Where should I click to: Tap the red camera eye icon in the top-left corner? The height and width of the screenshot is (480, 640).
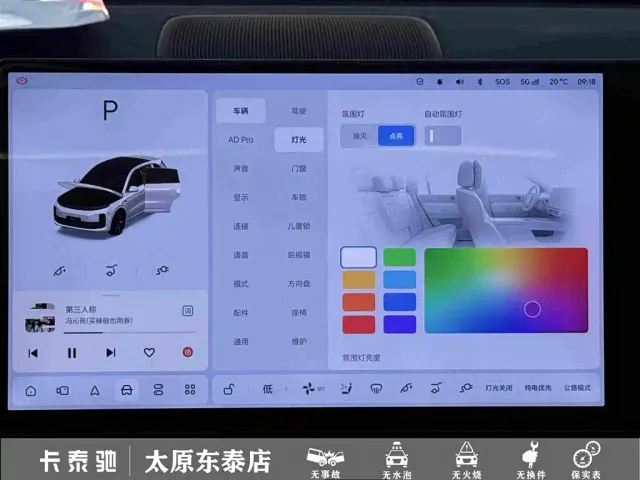(x=22, y=80)
